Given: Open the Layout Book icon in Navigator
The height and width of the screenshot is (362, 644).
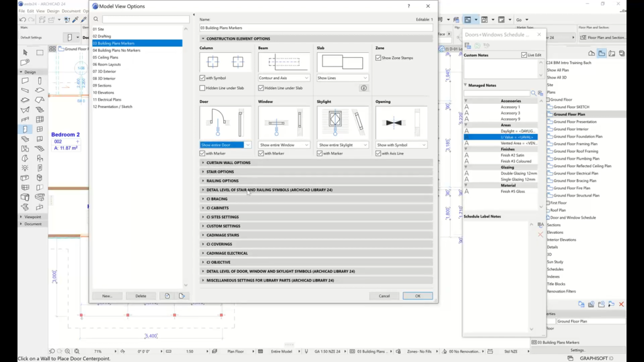Looking at the screenshot, I should pos(612,53).
